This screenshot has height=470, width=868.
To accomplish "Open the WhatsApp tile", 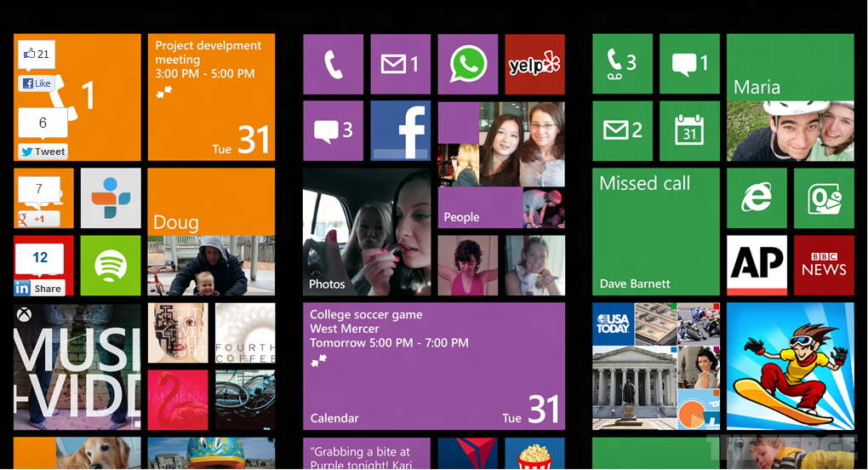I will coord(468,64).
